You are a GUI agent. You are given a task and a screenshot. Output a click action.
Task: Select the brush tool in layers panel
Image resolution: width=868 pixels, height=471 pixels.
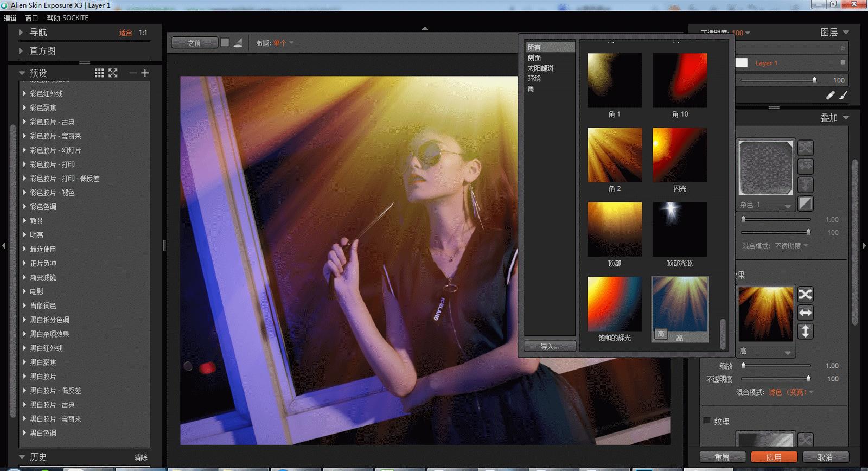(843, 95)
